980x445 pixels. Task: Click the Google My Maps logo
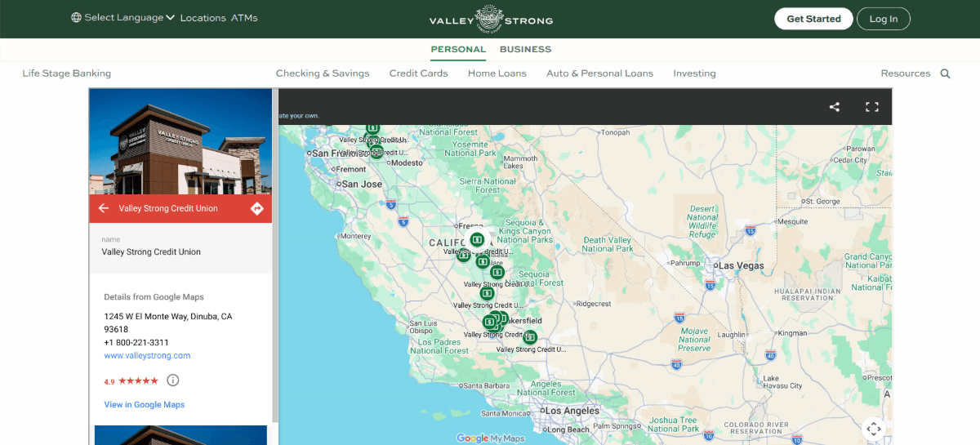(x=490, y=438)
